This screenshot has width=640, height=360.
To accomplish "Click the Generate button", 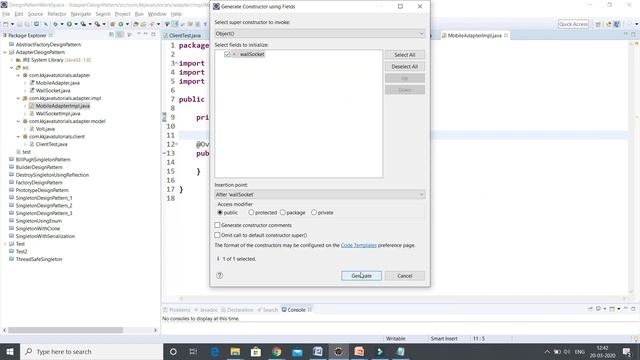I will point(362,276).
